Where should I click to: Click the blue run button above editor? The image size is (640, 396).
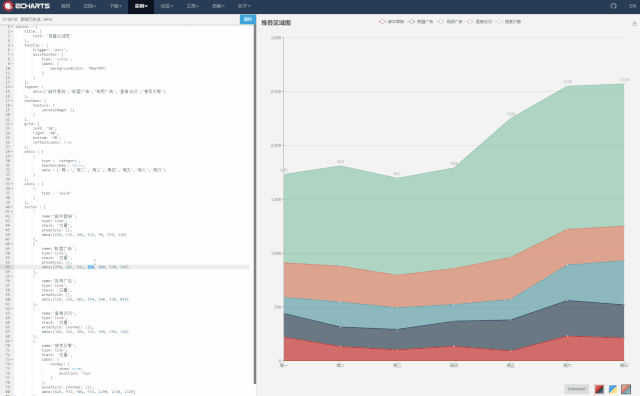point(248,19)
